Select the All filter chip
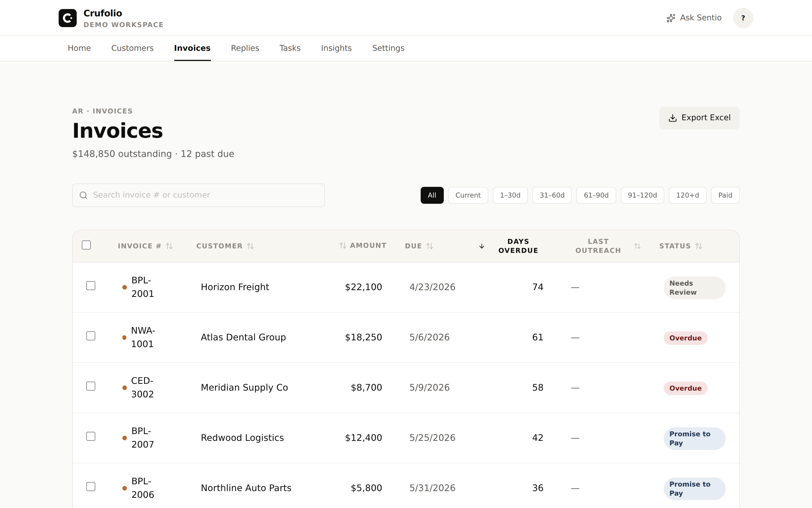This screenshot has height=508, width=812. tap(432, 195)
